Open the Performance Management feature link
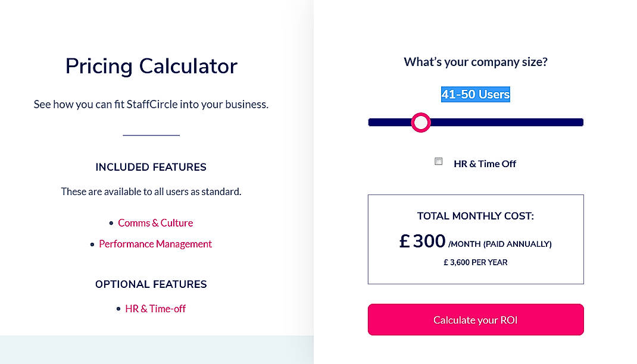Image resolution: width=637 pixels, height=364 pixels. tap(155, 244)
